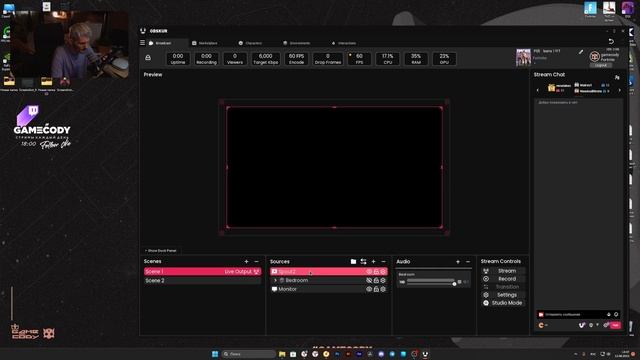Add a new scene with the plus icon

(247, 262)
